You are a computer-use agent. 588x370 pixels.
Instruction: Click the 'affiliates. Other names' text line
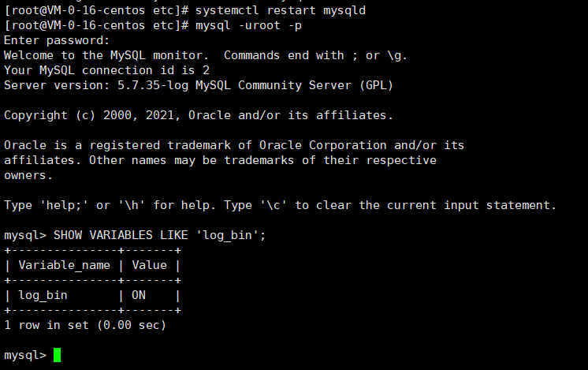point(220,160)
